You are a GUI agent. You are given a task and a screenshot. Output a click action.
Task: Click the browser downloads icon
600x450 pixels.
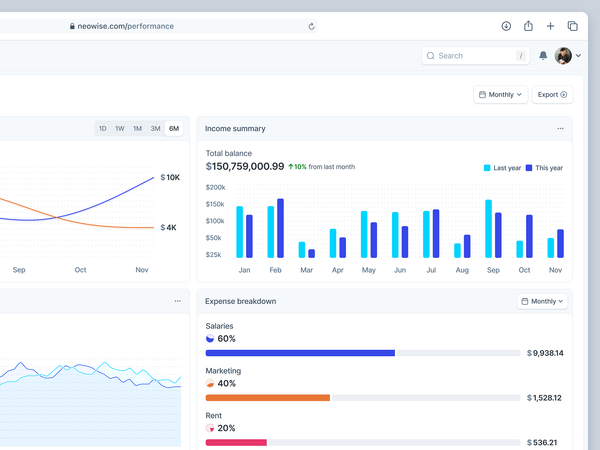pyautogui.click(x=506, y=26)
